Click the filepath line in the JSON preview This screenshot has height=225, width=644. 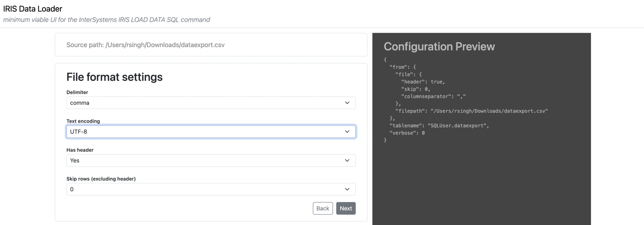click(x=471, y=111)
